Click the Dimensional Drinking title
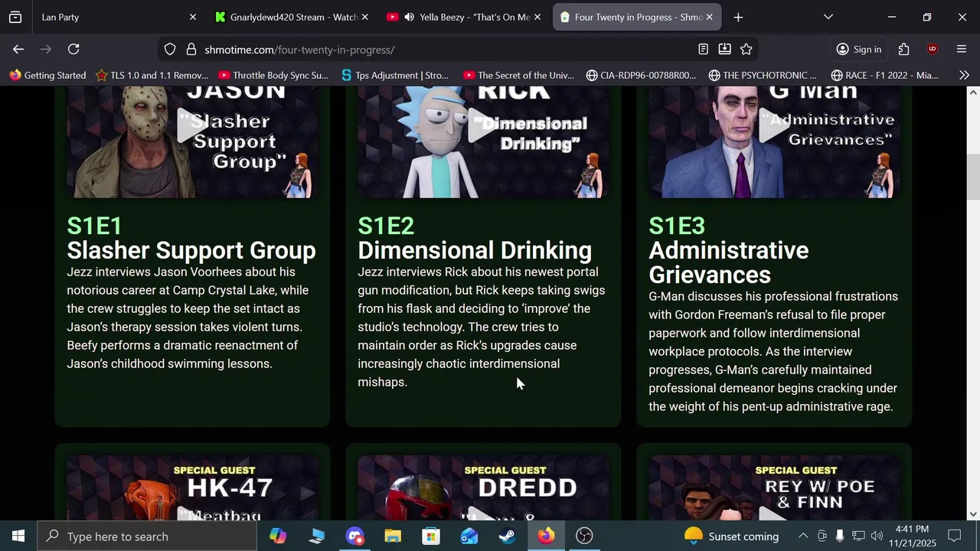 pyautogui.click(x=475, y=250)
